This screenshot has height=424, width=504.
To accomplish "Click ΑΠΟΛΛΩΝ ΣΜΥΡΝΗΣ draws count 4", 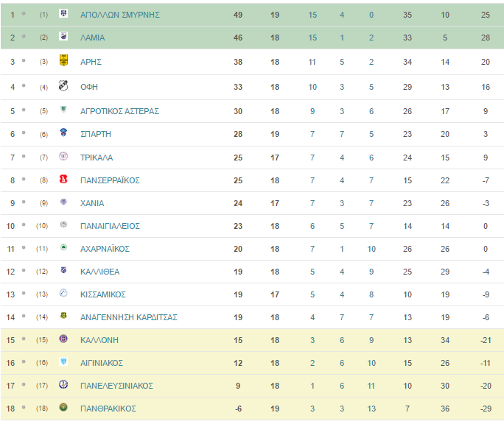I will pyautogui.click(x=342, y=15).
